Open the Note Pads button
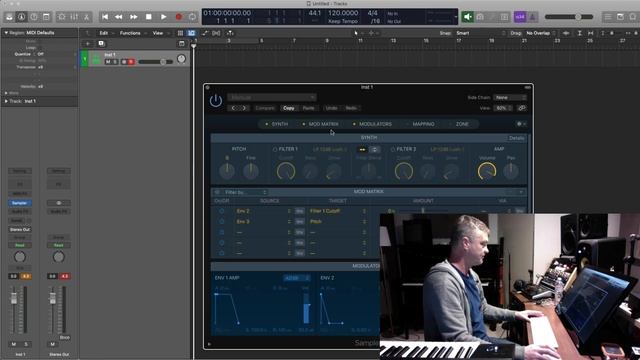Screen dimensions: 640x360 620,17
